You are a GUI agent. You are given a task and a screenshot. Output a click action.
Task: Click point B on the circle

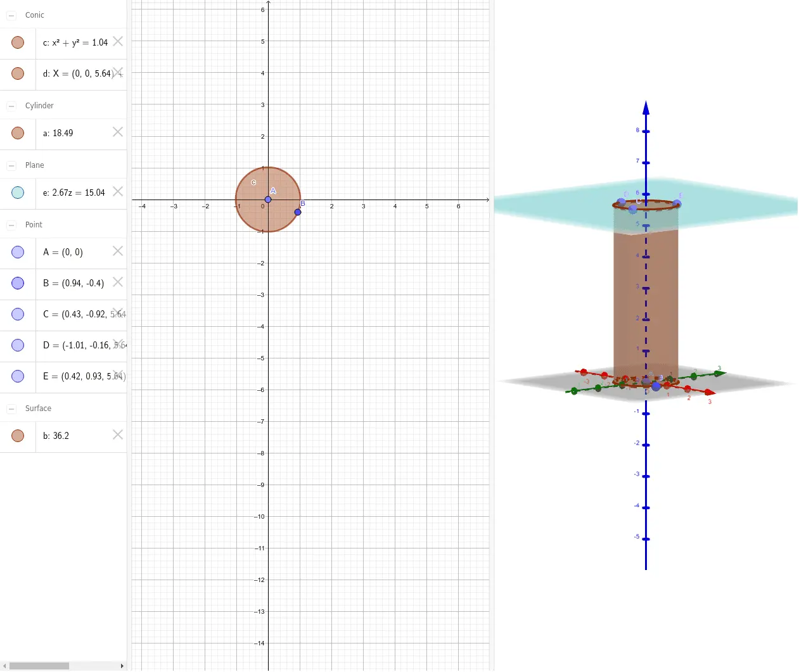298,212
